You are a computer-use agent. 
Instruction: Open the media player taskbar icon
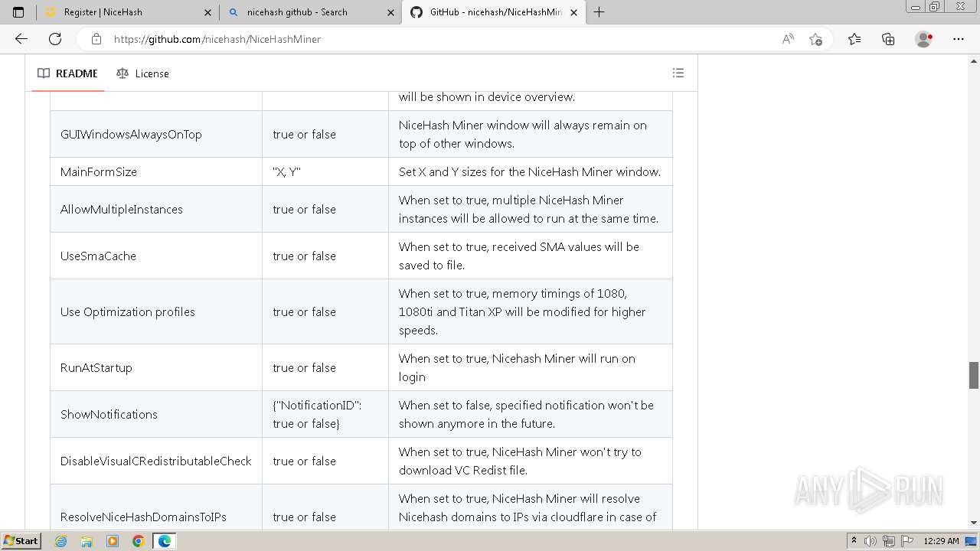coord(113,541)
